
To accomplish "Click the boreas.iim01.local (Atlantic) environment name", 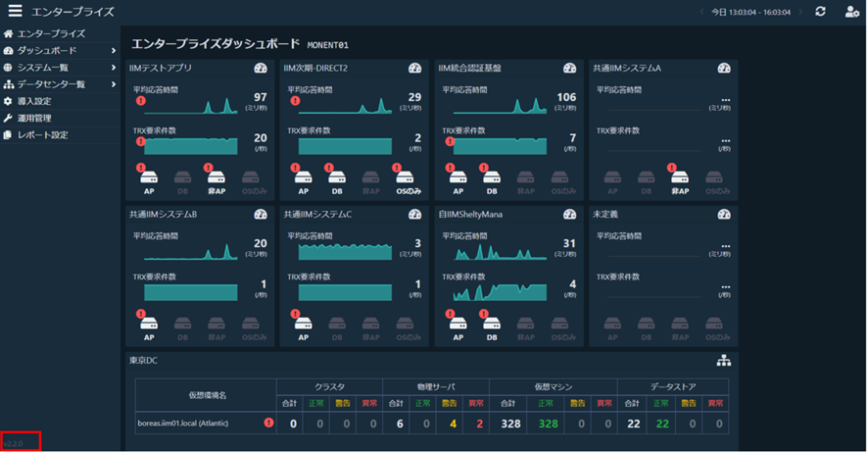I will (182, 424).
